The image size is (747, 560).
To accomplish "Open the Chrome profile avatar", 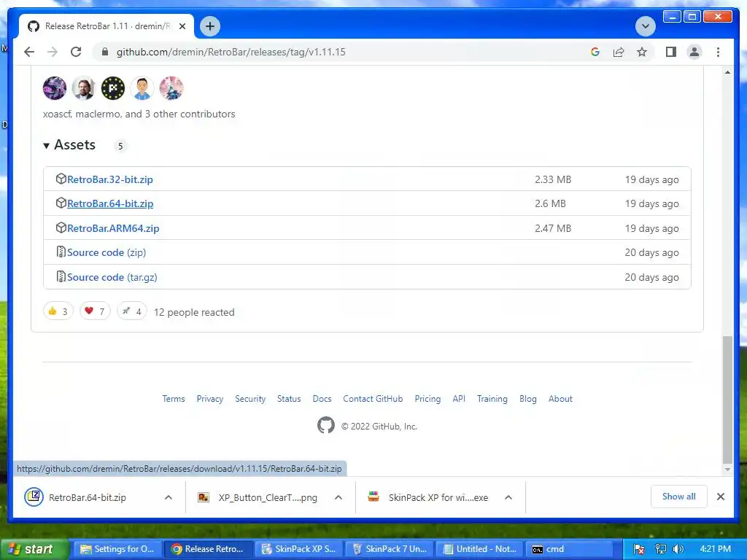I will click(x=694, y=52).
